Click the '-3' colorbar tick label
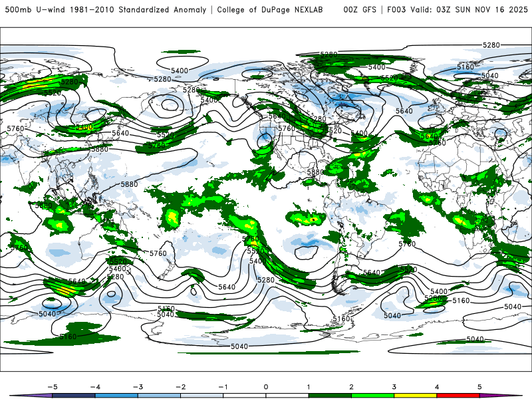The image size is (532, 399). point(138,387)
